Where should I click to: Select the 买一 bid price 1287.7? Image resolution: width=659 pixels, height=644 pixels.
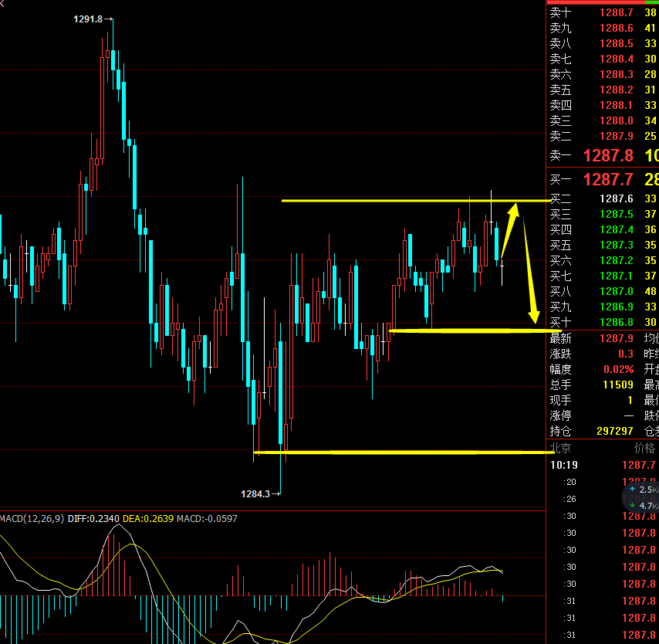point(607,181)
